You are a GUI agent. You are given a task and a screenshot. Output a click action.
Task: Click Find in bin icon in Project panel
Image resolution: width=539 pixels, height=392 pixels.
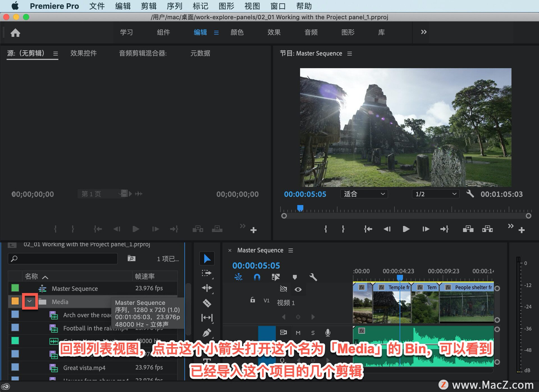[x=131, y=258]
